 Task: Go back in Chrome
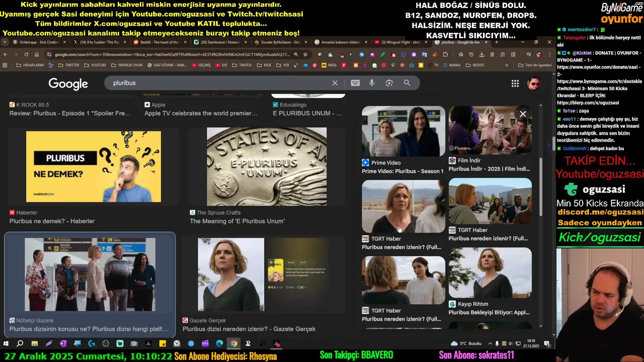coord(6,54)
